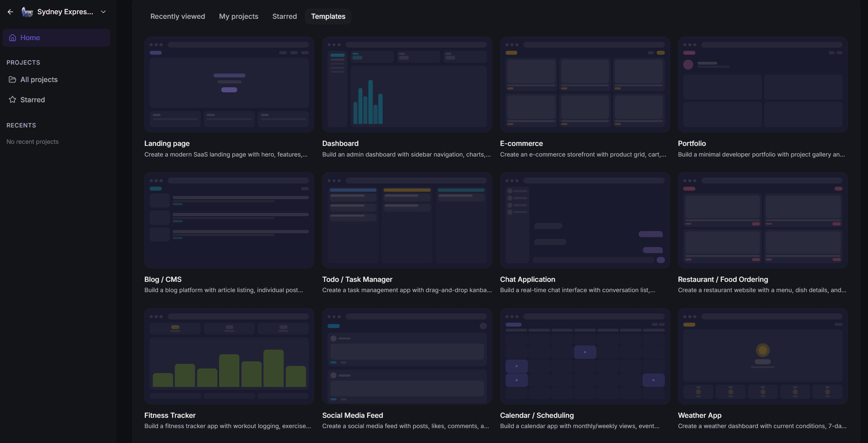The image size is (868, 443).
Task: Select the Templates tab
Action: click(x=328, y=16)
